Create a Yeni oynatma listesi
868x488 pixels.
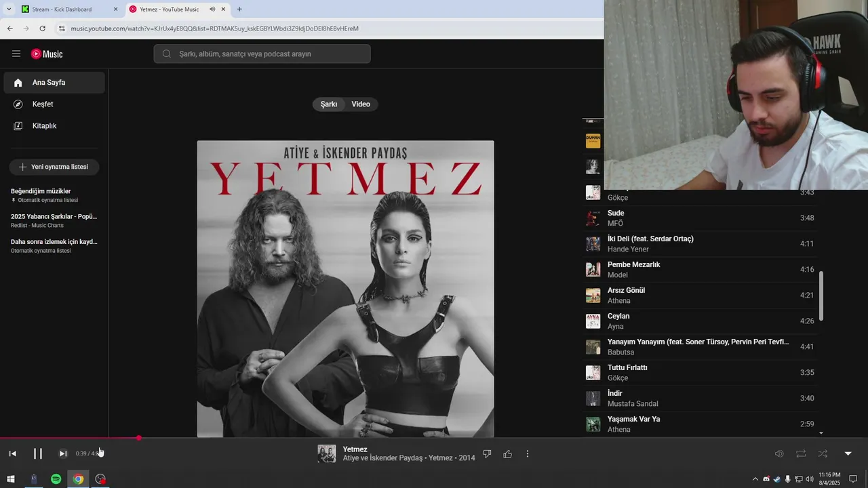[x=54, y=167]
